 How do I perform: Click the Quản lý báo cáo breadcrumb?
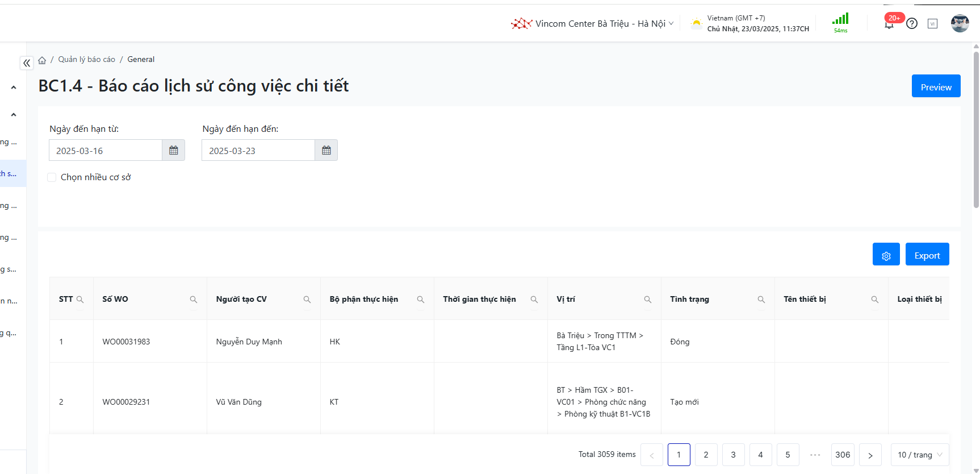pyautogui.click(x=86, y=60)
